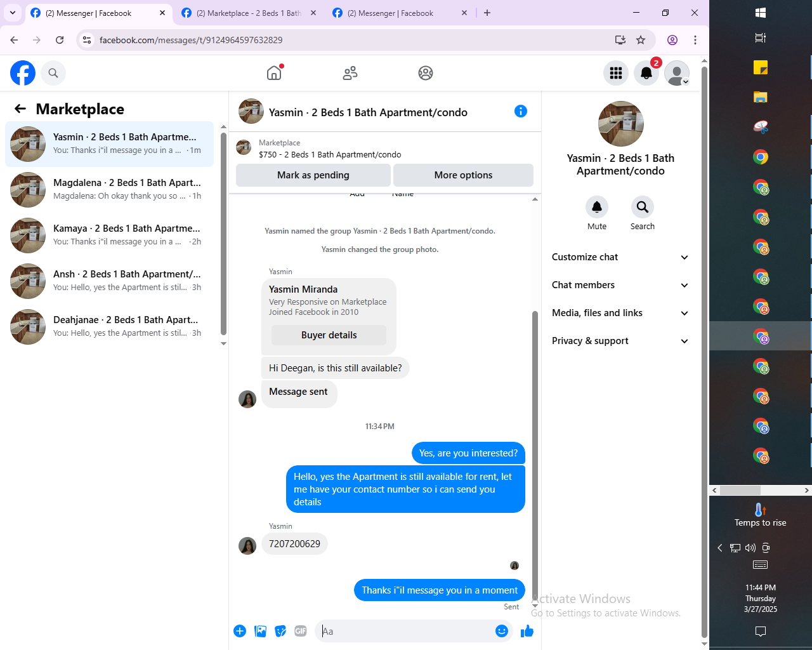The height and width of the screenshot is (650, 812).
Task: View site information icon in the address bar
Action: tap(87, 40)
